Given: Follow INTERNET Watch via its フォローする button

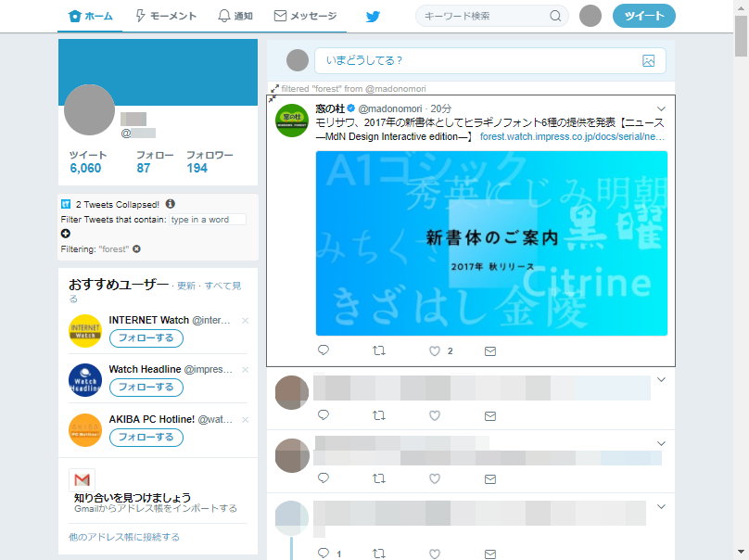Looking at the screenshot, I should [x=146, y=338].
